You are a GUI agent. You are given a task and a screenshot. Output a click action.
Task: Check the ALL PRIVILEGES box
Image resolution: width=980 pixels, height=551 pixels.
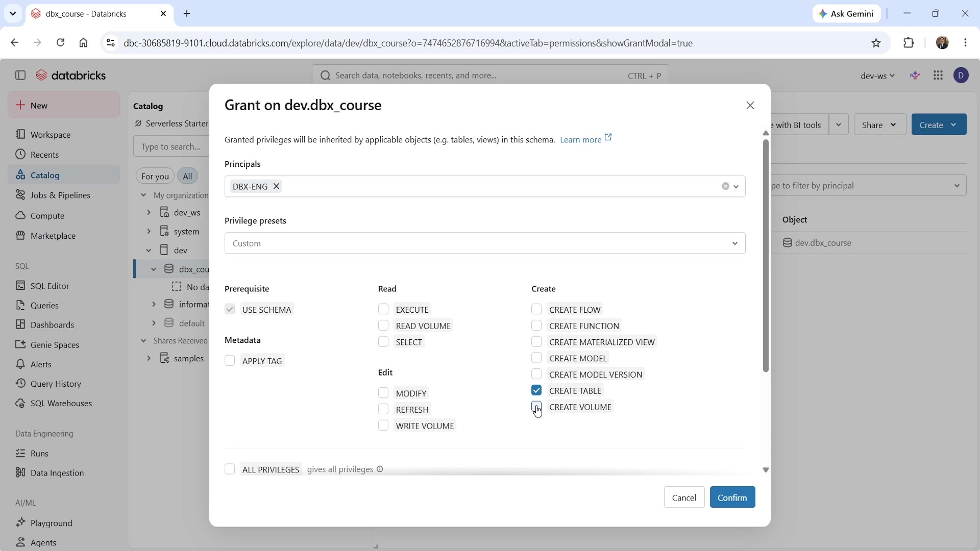[x=230, y=469]
